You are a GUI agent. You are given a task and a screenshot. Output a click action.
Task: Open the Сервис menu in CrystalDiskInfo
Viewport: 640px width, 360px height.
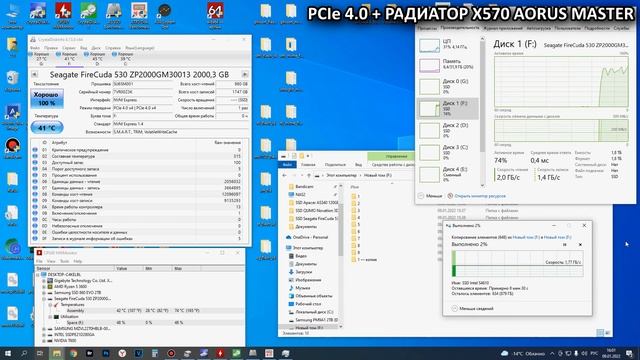point(69,48)
